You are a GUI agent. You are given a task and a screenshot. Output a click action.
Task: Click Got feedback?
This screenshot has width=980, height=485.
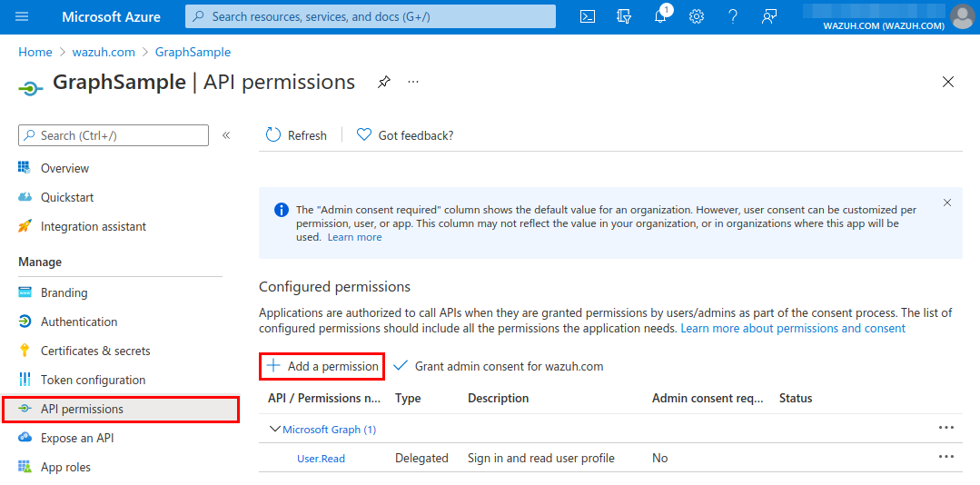(x=416, y=135)
